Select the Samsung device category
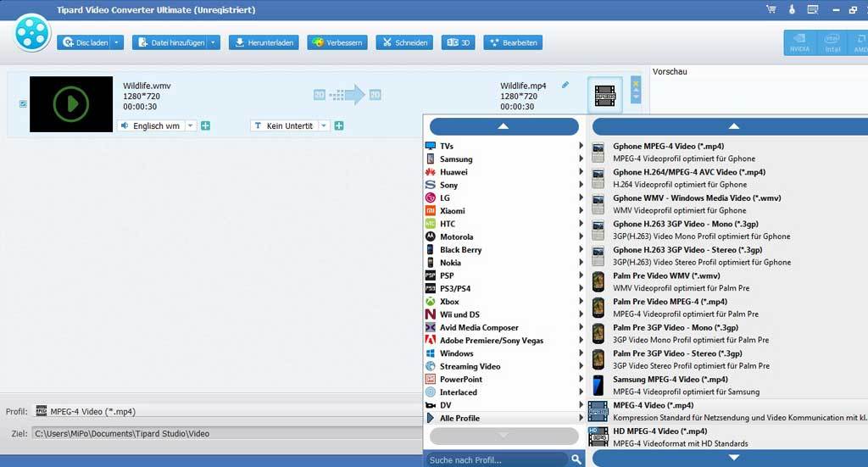The width and height of the screenshot is (868, 467). coord(504,158)
